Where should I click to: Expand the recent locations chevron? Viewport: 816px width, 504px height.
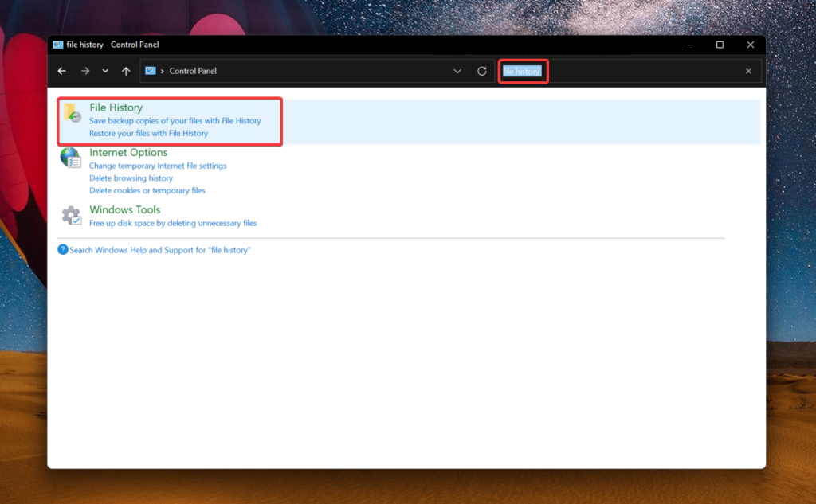[x=104, y=71]
